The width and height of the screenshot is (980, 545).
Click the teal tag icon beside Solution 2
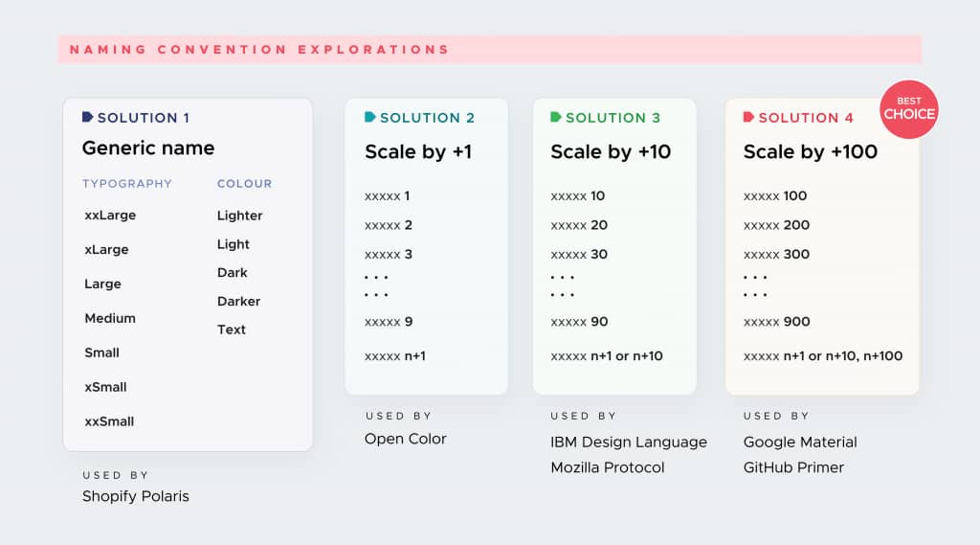pos(370,117)
